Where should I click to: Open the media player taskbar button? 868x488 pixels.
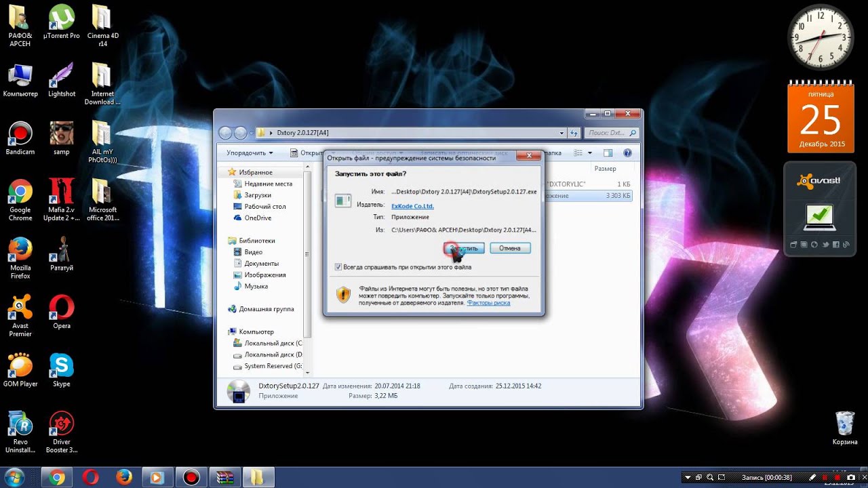(x=157, y=477)
